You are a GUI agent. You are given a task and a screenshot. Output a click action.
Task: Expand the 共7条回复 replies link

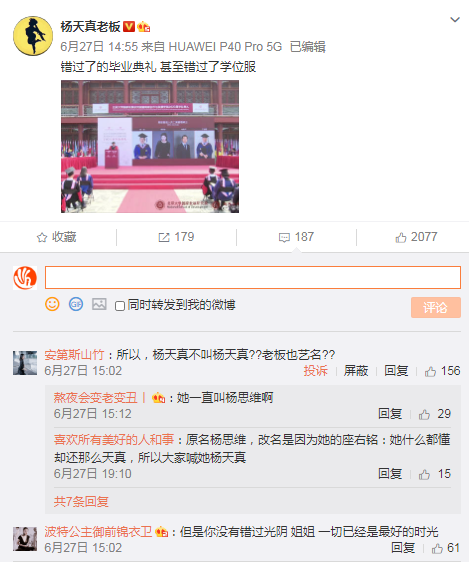coord(81,501)
